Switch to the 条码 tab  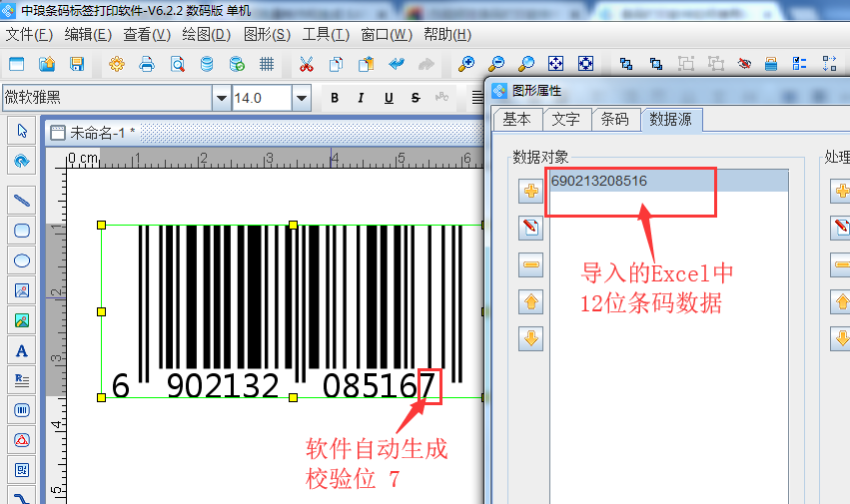(x=614, y=119)
